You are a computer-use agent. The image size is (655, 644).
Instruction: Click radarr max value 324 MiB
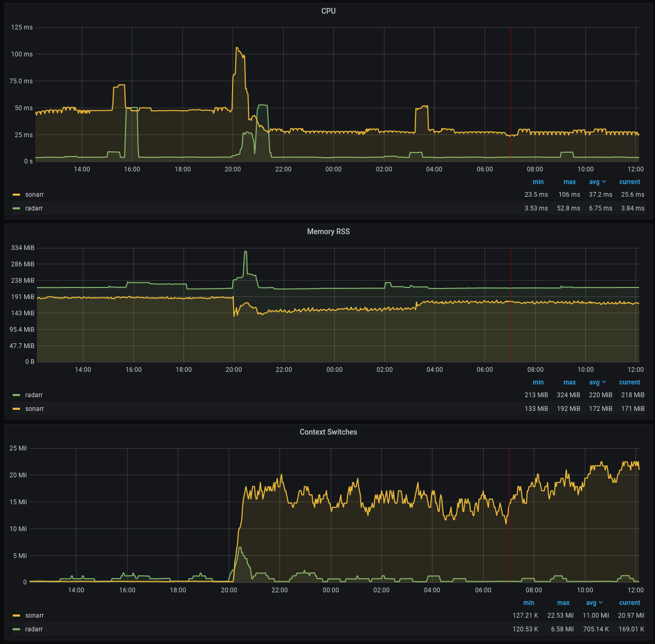point(569,395)
